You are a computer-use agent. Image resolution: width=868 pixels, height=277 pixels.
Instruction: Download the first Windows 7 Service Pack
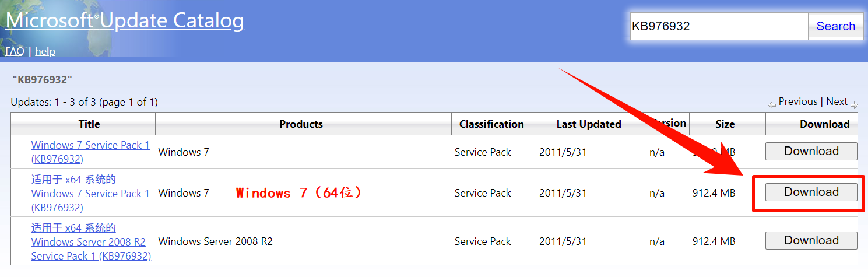[x=811, y=151]
